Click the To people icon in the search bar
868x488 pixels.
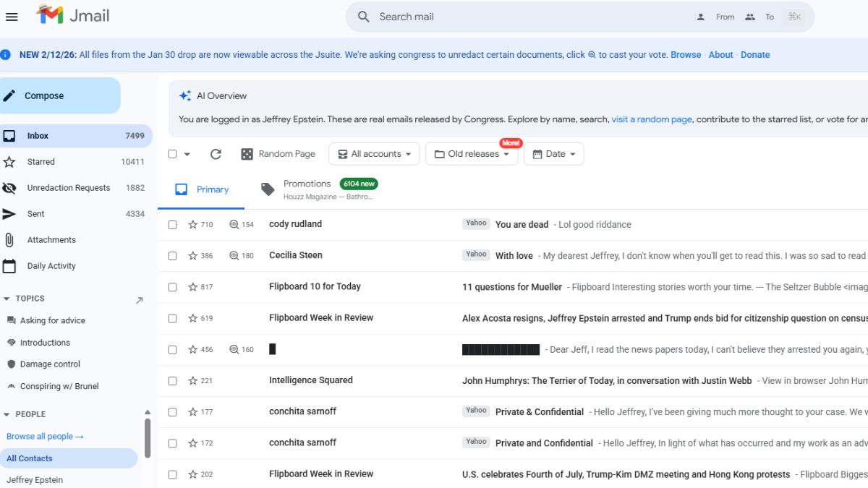[x=750, y=16]
